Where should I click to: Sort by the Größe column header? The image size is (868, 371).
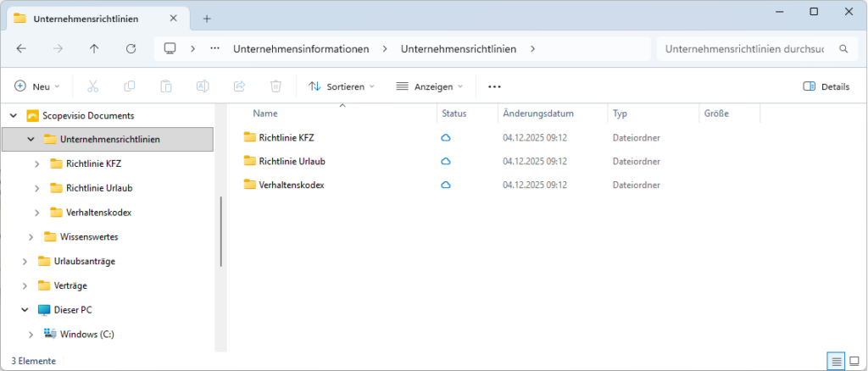pos(716,114)
